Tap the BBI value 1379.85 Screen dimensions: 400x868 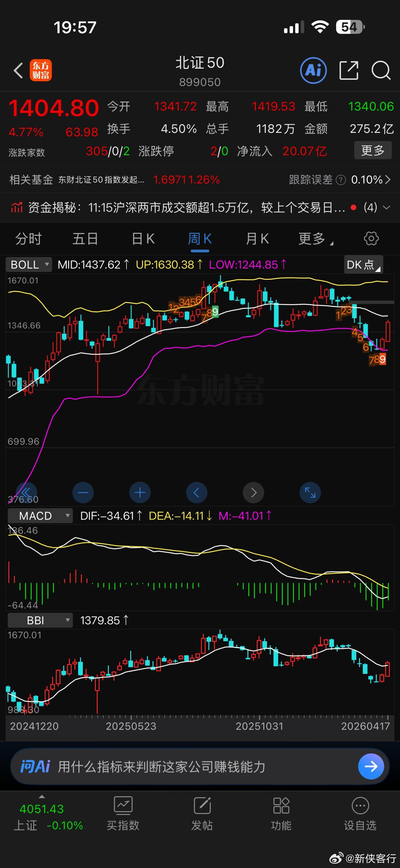[x=100, y=620]
